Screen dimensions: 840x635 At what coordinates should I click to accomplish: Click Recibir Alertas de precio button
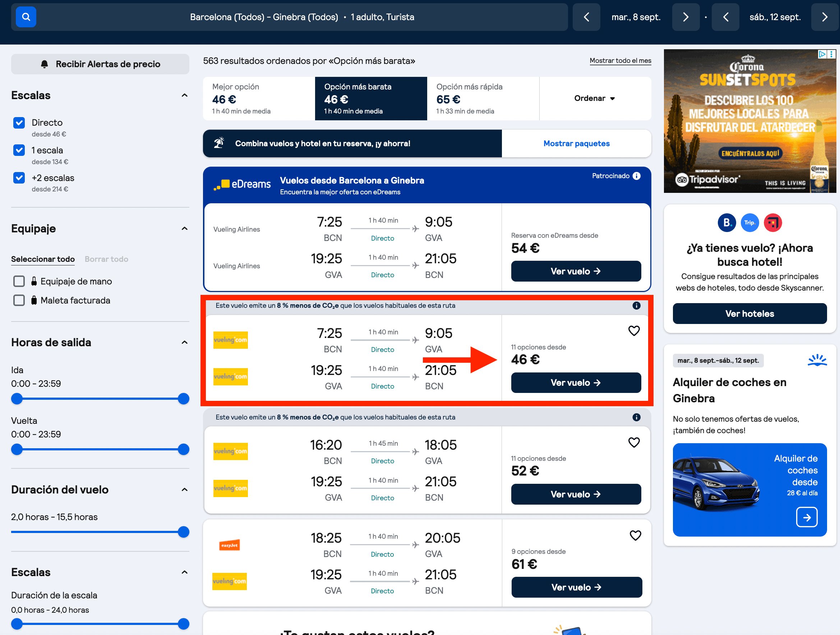tap(100, 64)
